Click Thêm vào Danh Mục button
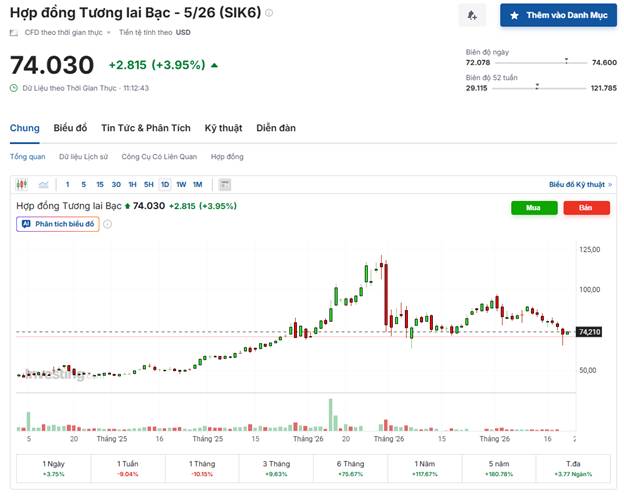Screen dimensions: 624x500 (558, 16)
